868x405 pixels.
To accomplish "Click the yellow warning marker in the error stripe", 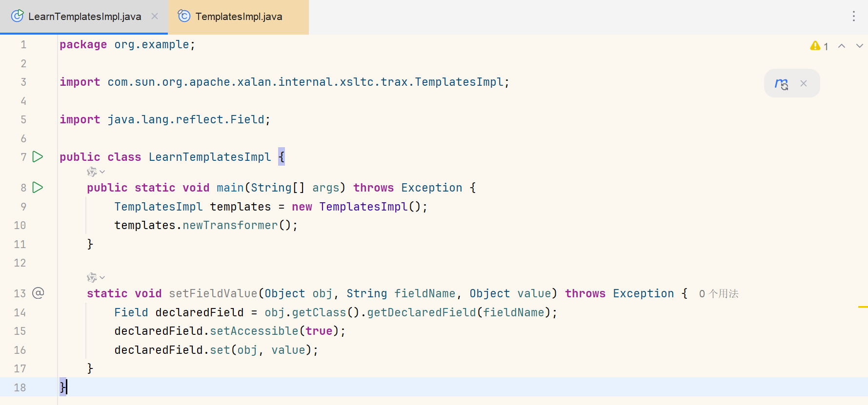I will [x=863, y=307].
